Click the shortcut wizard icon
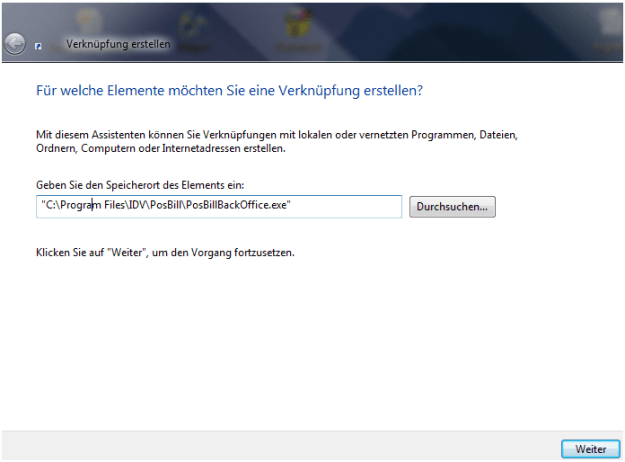Screen dimensions: 625x462 pos(38,46)
